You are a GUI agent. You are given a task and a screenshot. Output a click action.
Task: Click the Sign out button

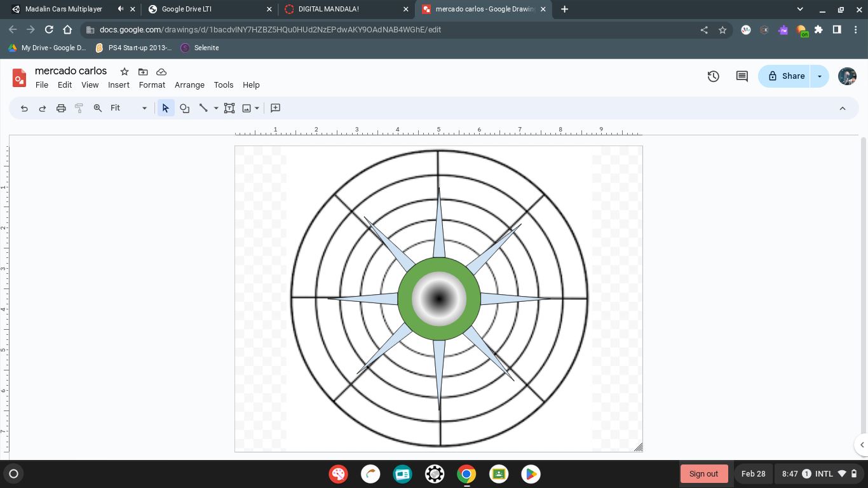pyautogui.click(x=703, y=474)
